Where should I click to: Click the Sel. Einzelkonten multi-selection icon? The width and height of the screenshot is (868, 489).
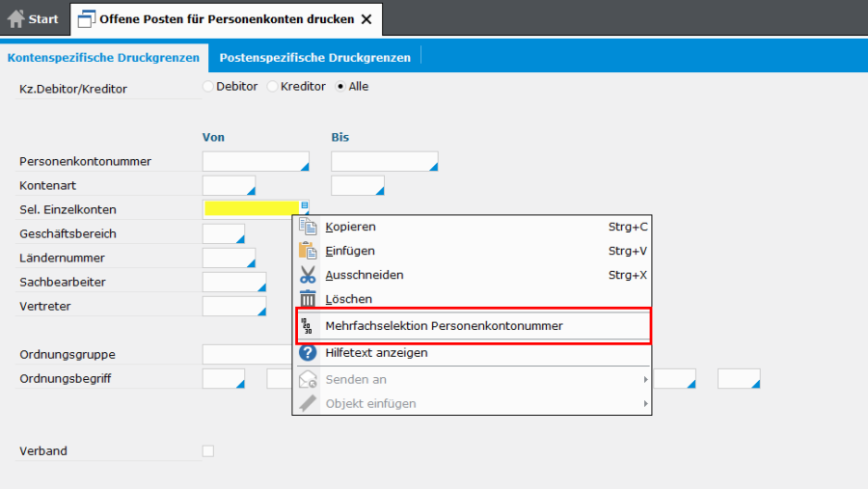pyautogui.click(x=305, y=205)
